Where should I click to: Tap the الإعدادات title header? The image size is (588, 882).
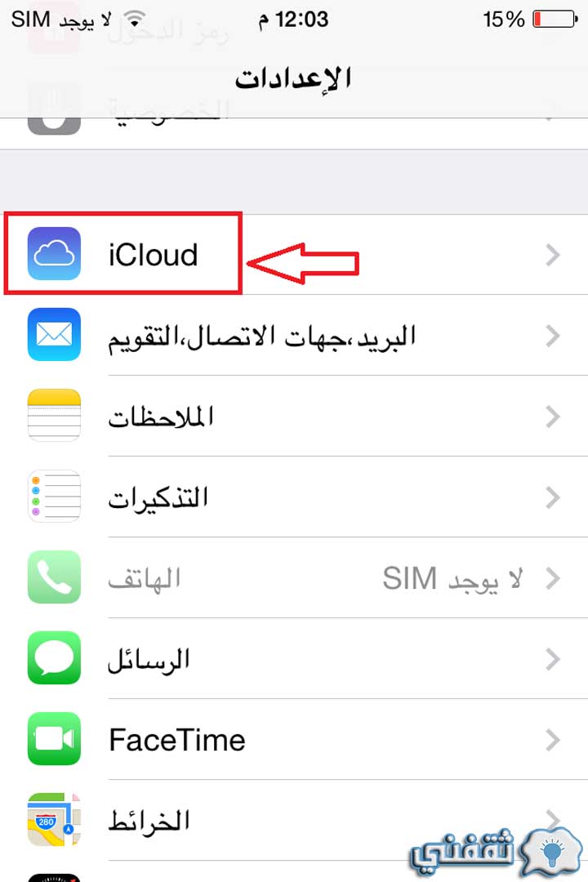click(293, 78)
